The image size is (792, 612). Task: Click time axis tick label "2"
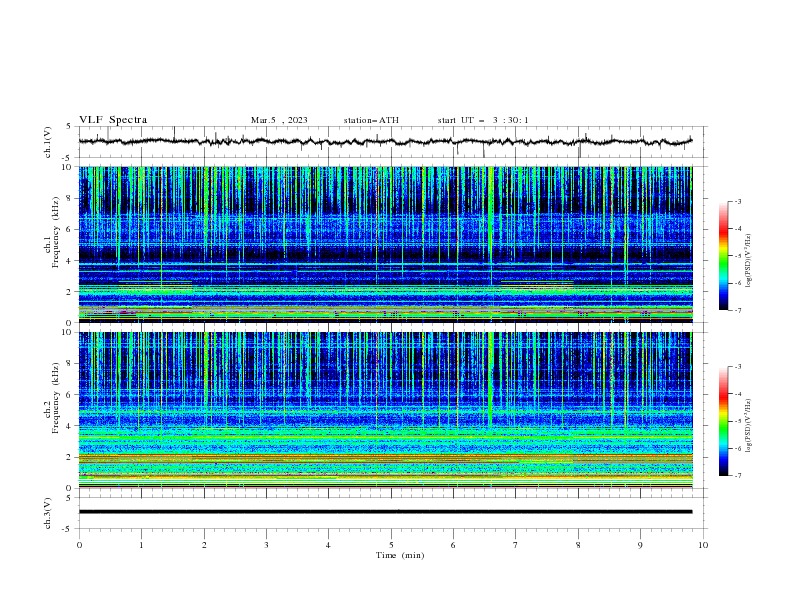204,545
